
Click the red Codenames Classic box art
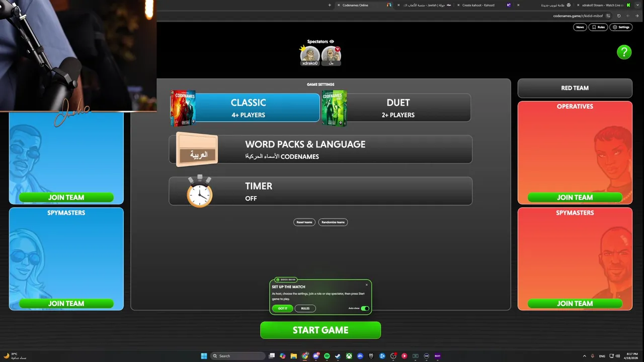click(x=183, y=108)
